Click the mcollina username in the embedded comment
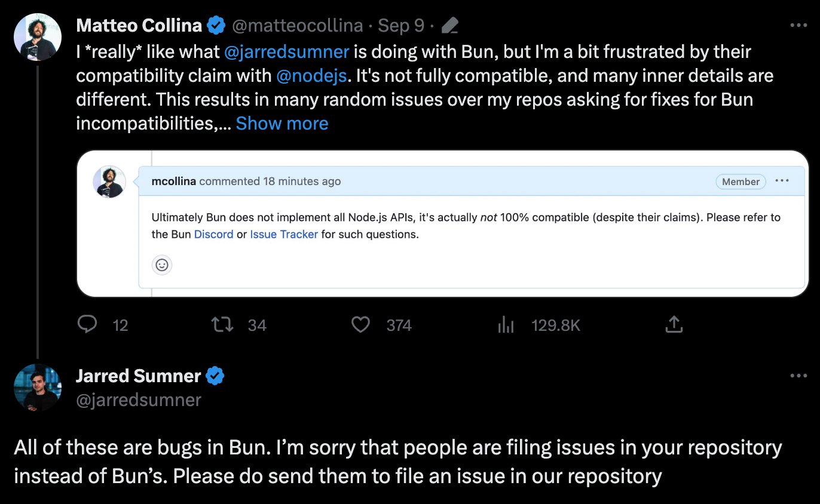This screenshot has height=504, width=820. coord(173,181)
